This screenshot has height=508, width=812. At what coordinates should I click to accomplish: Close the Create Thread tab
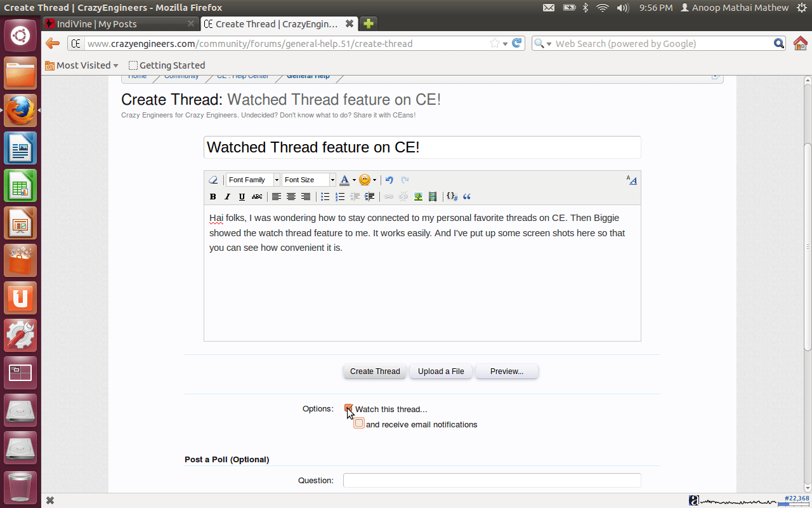(350, 23)
